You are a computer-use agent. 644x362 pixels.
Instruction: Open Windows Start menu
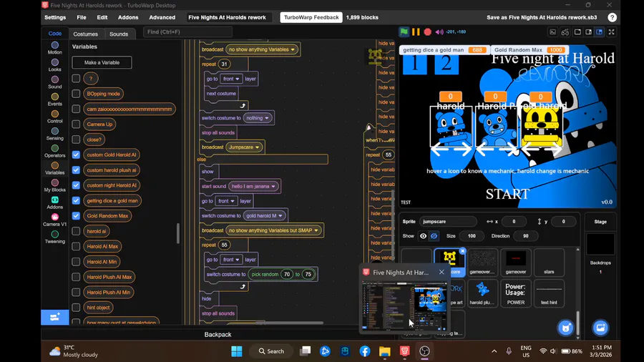coord(237,351)
